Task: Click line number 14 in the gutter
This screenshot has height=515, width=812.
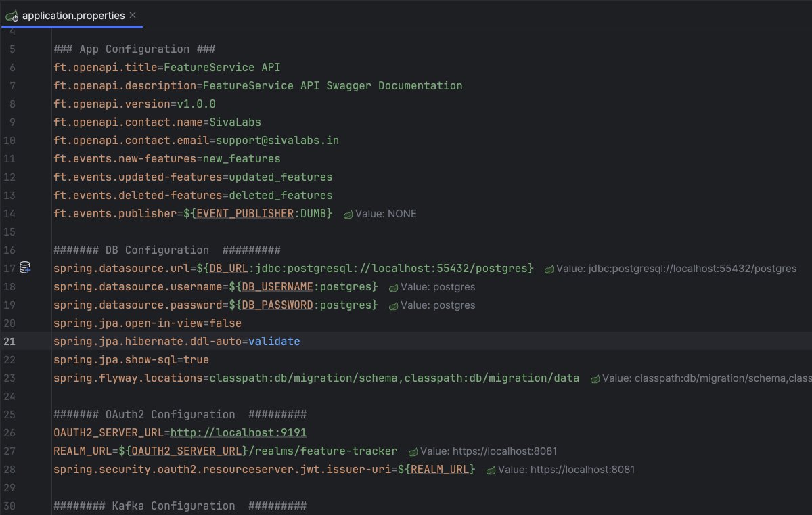Action: click(9, 213)
